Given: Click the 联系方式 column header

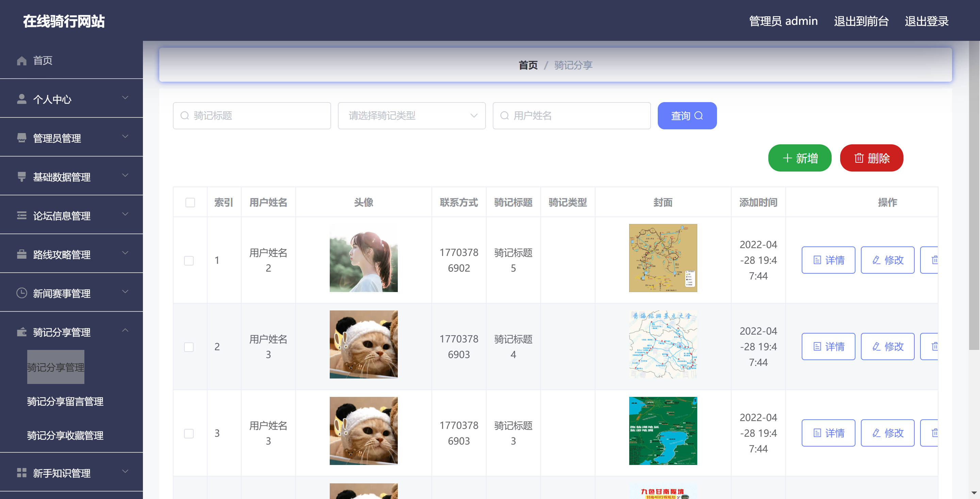Looking at the screenshot, I should coord(459,202).
